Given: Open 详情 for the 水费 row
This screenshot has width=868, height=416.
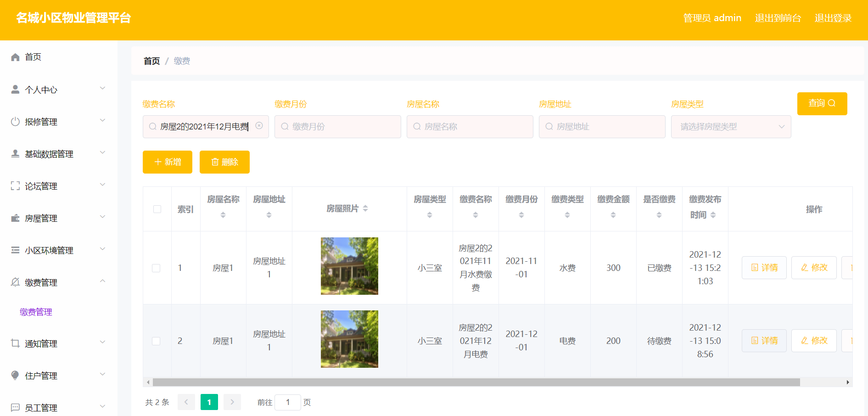Looking at the screenshot, I should [x=764, y=268].
